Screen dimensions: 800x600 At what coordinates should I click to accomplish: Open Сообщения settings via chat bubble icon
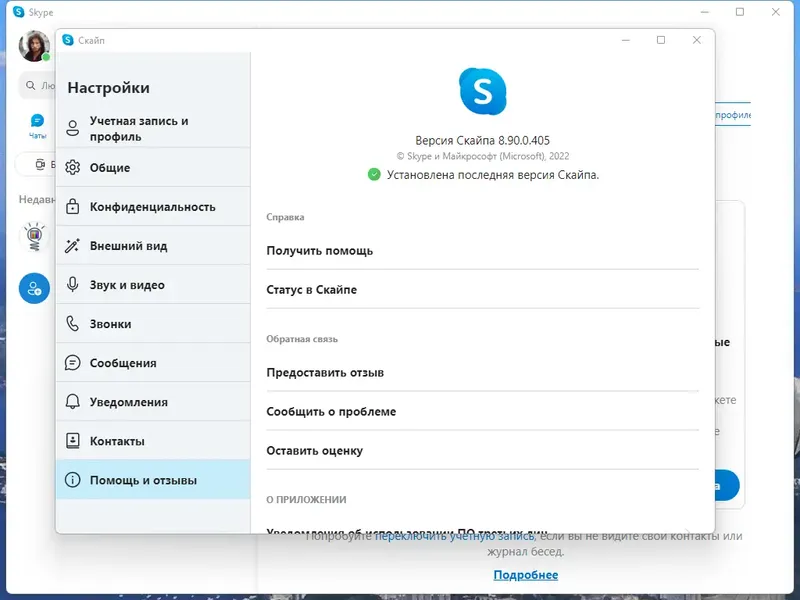tap(70, 362)
